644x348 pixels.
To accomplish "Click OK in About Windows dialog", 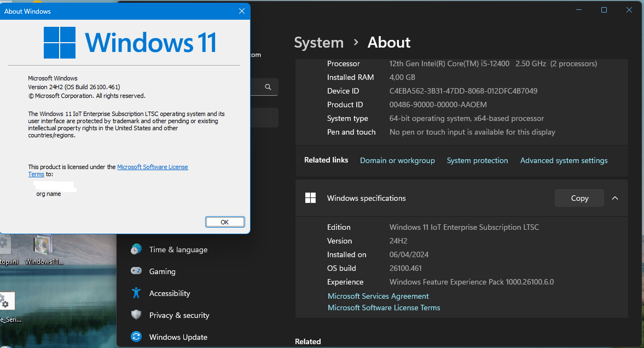I will pyautogui.click(x=225, y=222).
